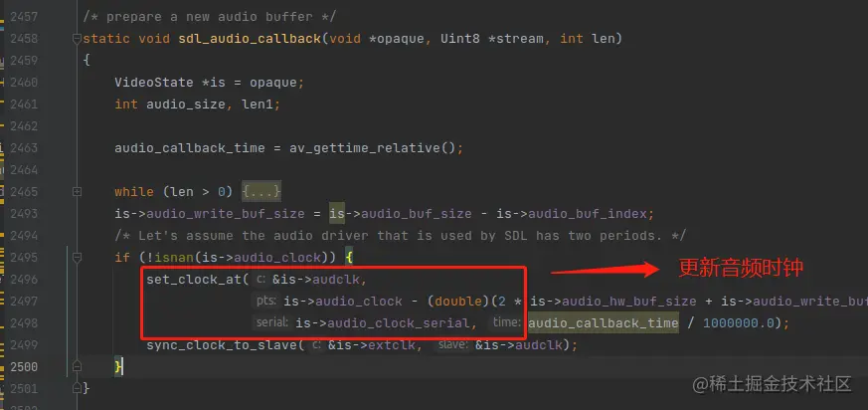
Task: Click the 'c:' inlay hint before &is->audclk on line 2496
Action: click(x=260, y=280)
